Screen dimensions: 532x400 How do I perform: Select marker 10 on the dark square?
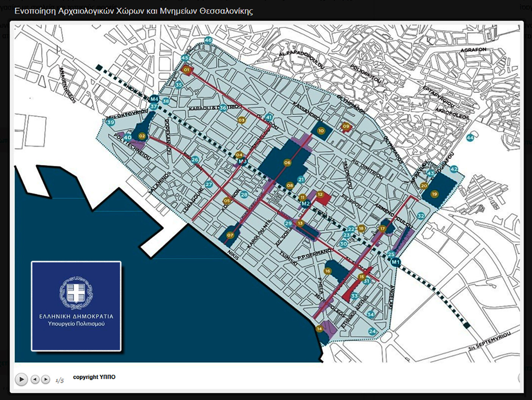pos(321,131)
